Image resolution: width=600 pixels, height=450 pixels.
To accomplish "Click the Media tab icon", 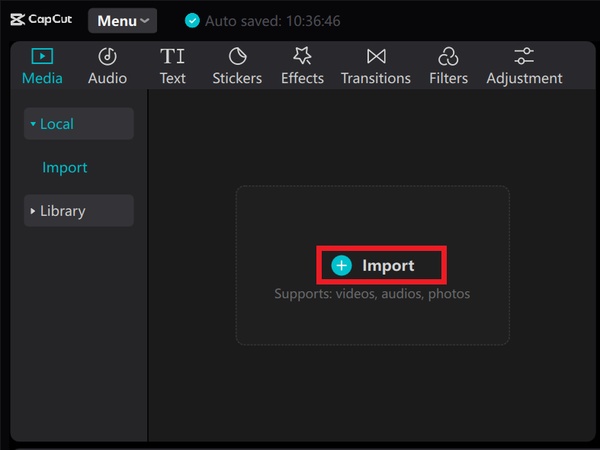I will (42, 56).
